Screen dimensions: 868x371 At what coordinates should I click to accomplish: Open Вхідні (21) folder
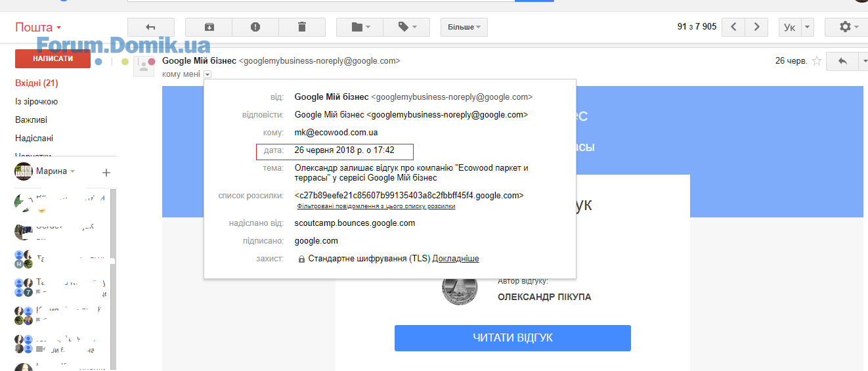click(x=37, y=83)
